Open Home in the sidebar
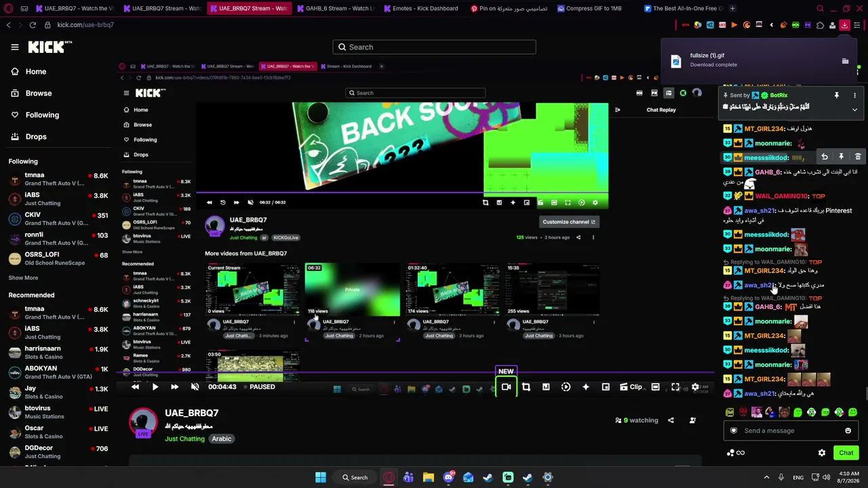Screen dimensions: 868x488 (x=36, y=71)
